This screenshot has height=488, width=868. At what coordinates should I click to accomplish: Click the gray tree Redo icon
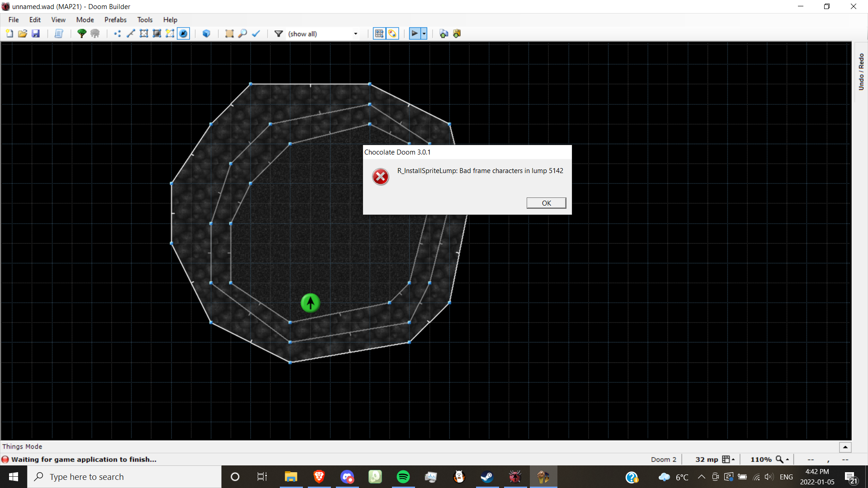click(95, 33)
